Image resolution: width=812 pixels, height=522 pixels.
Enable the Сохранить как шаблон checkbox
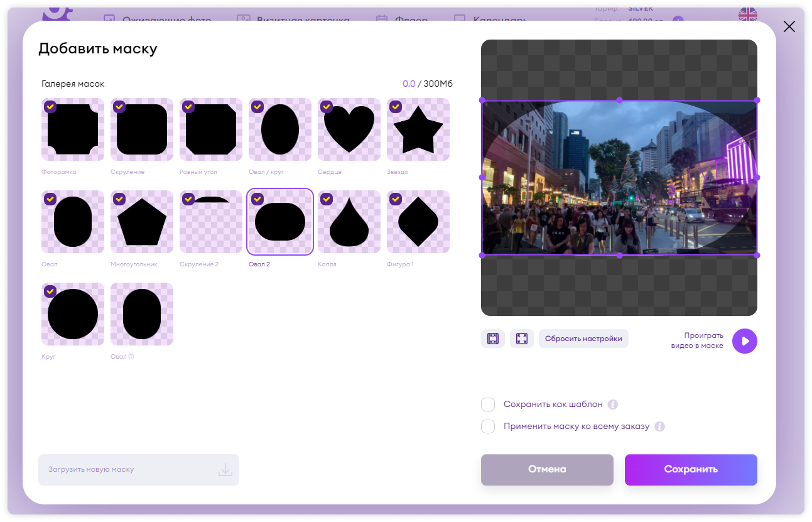coord(488,405)
